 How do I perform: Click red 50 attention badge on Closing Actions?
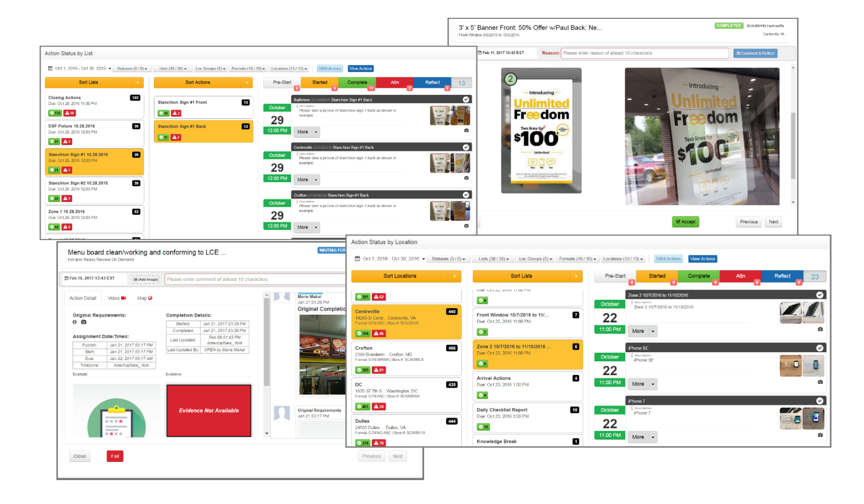tap(70, 113)
